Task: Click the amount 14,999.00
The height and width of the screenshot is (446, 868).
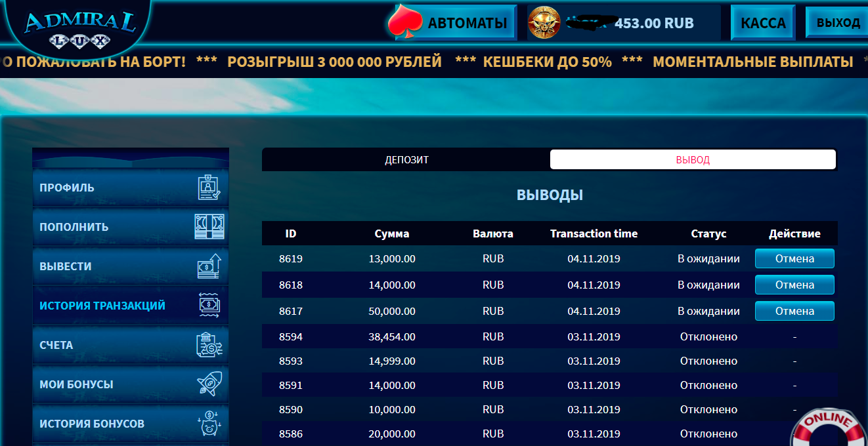Action: click(392, 361)
